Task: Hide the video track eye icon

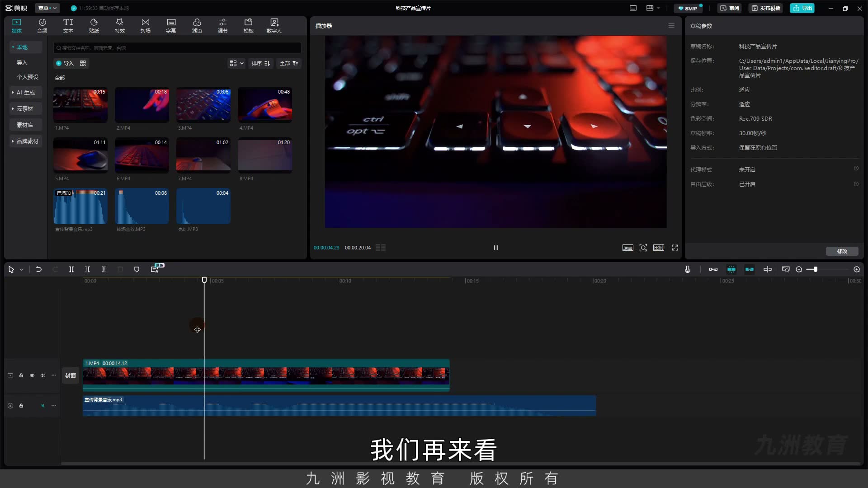Action: (x=32, y=375)
